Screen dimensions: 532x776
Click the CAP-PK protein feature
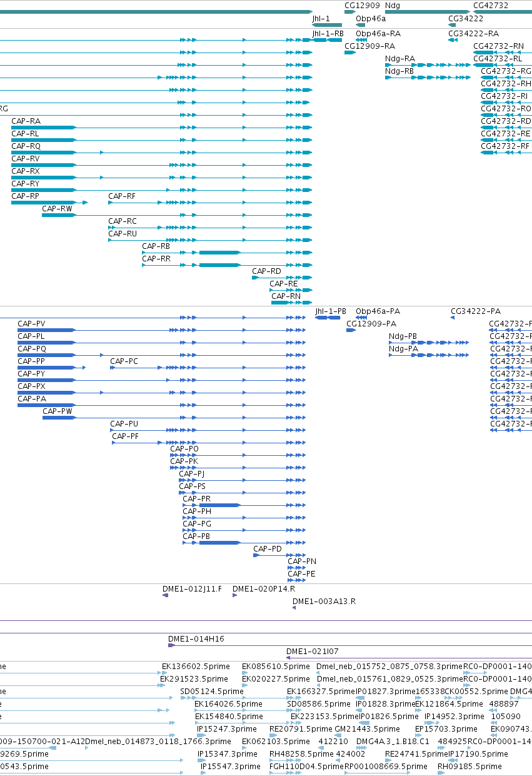[238, 468]
